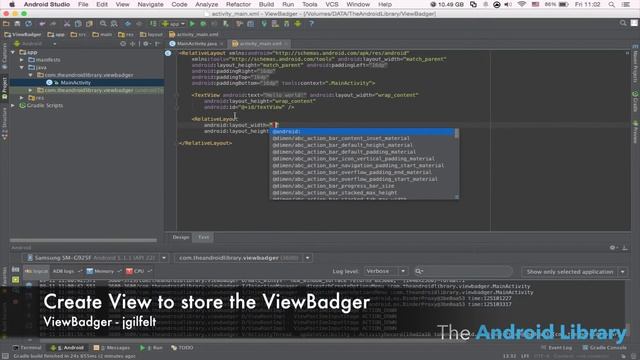
Task: Open the com.theandroidlibrary.viewbadger process dropdown
Action: 243,258
